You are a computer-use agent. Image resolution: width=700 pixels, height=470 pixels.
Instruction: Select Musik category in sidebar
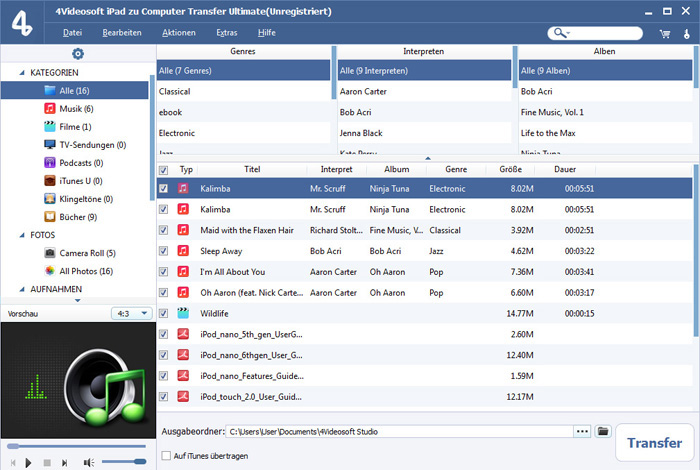[76, 108]
